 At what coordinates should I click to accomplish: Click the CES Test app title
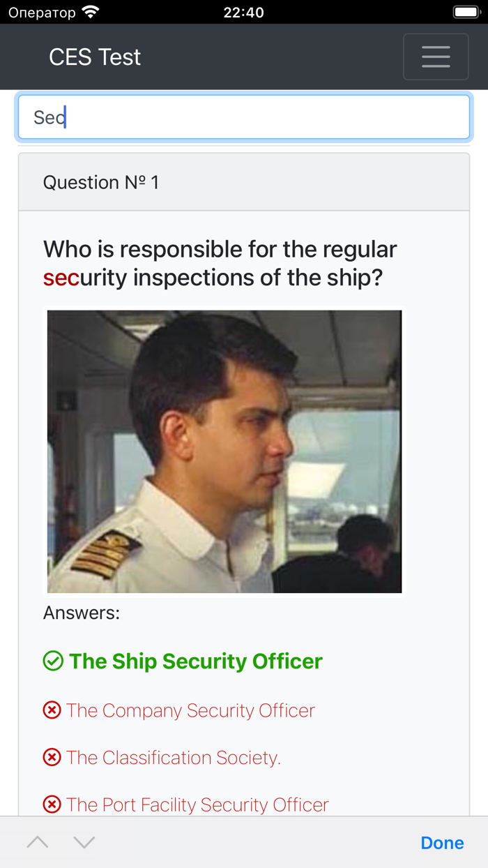tap(95, 57)
